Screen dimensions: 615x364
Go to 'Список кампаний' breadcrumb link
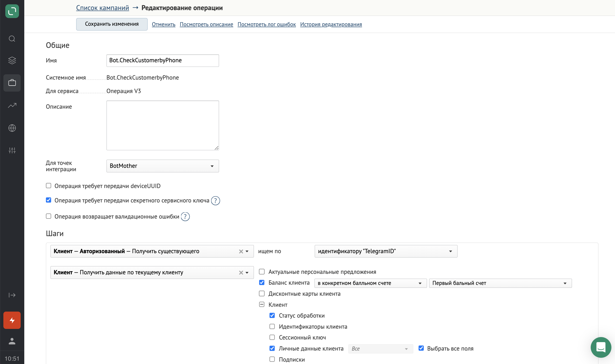click(x=102, y=8)
